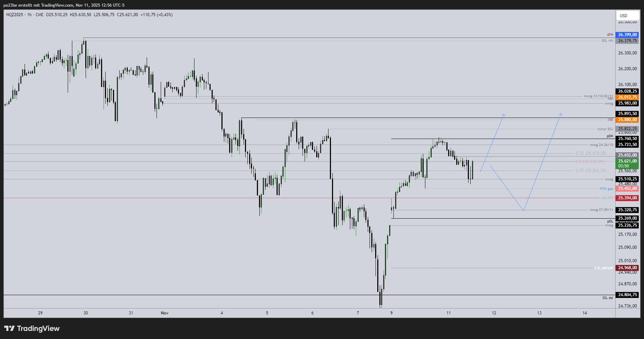Click the nwog 07-09/11 label
This screenshot has height=339, width=644.
601,210
